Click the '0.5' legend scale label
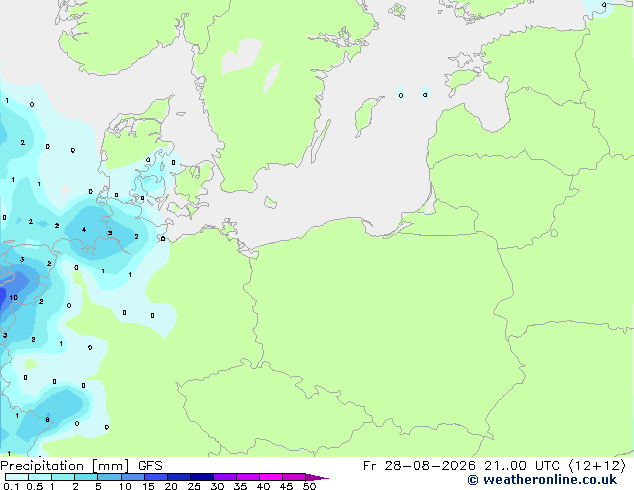634x490 pixels. click(x=34, y=486)
